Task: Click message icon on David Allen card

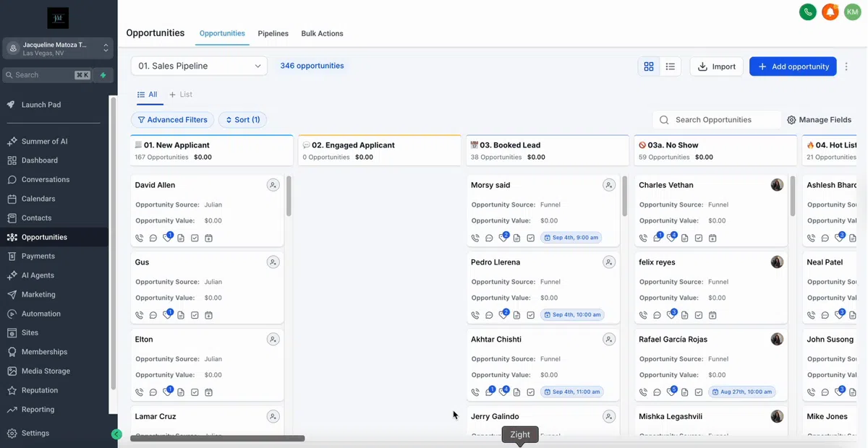Action: point(153,238)
